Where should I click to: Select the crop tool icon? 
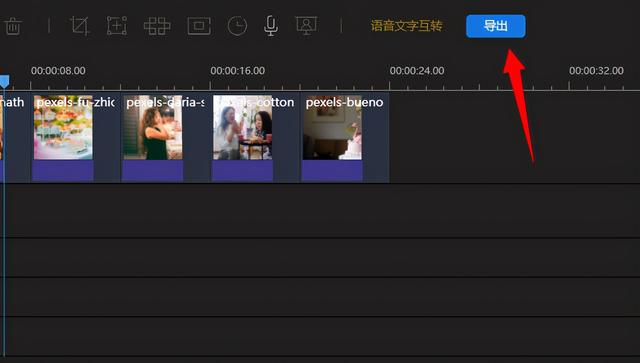[80, 26]
